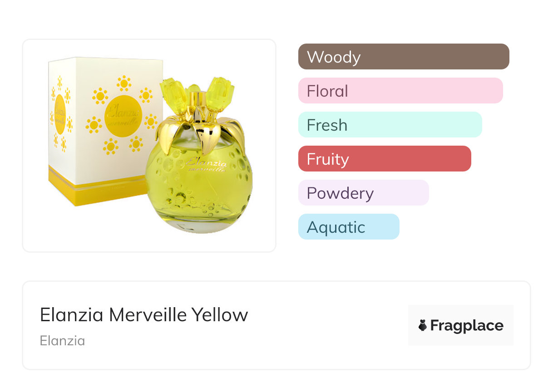
Task: Select the blue Aquatic accord bar
Action: click(348, 227)
